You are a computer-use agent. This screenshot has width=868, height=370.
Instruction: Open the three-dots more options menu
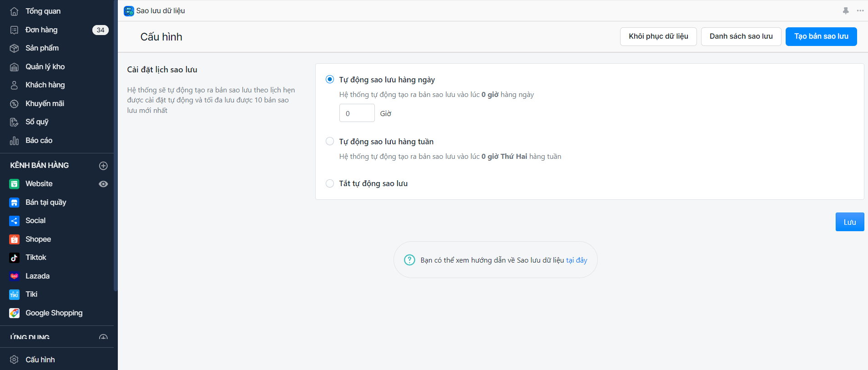point(860,11)
